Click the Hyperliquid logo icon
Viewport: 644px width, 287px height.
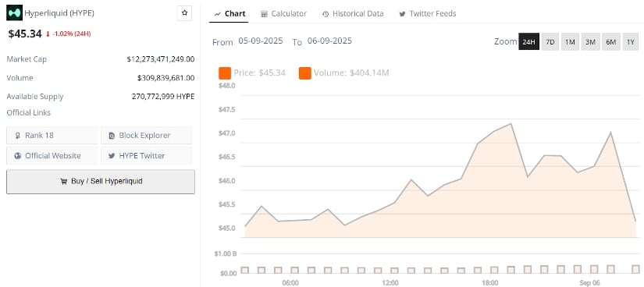14,13
